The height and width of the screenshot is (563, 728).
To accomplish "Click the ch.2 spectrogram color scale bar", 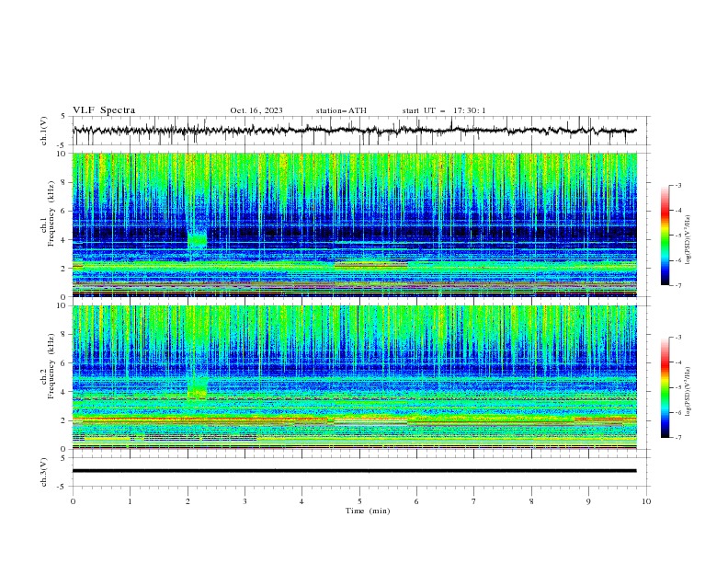I will (665, 387).
